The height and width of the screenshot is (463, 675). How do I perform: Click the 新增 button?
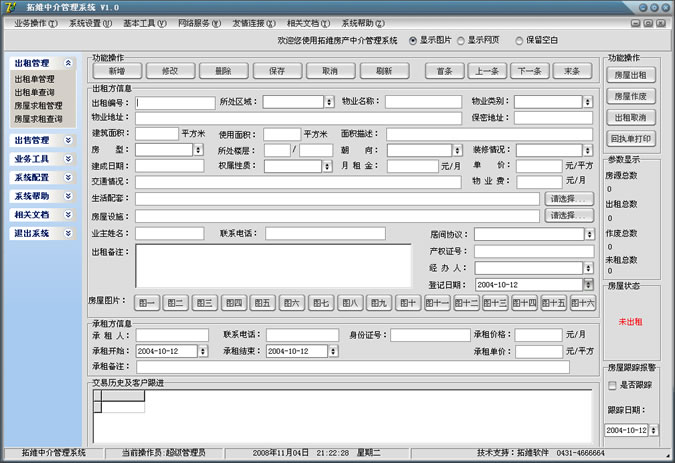[117, 71]
